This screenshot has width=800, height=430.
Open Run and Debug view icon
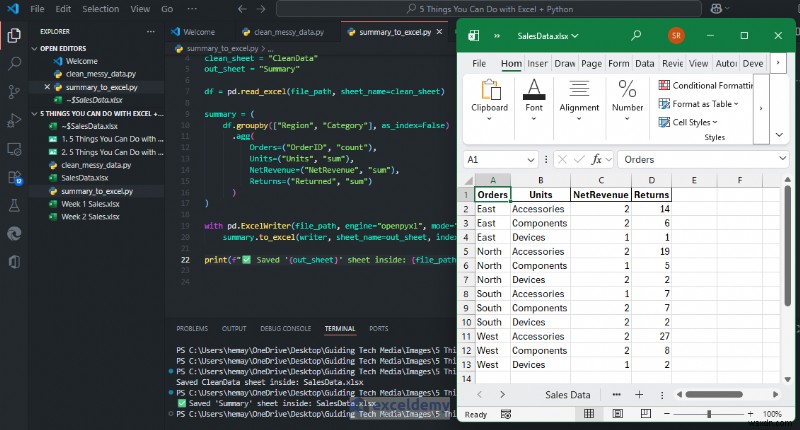14,120
